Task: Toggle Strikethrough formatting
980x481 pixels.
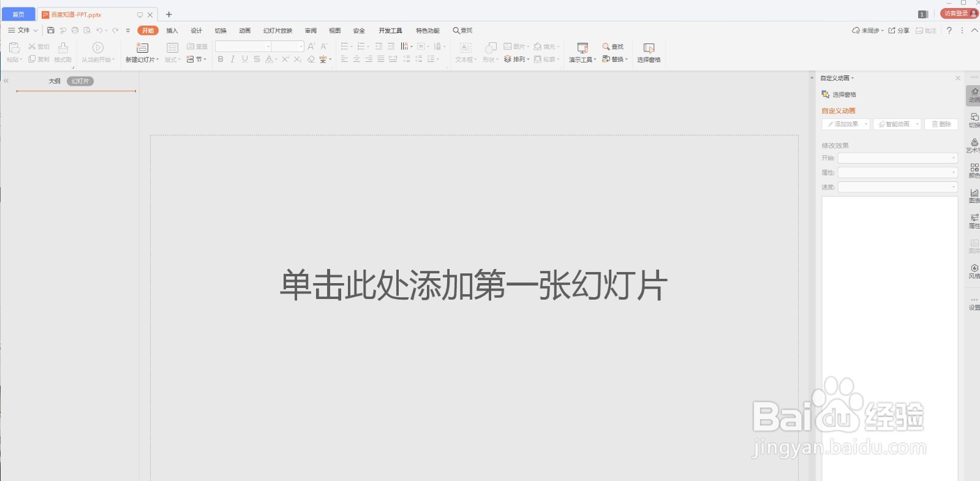Action: click(257, 59)
